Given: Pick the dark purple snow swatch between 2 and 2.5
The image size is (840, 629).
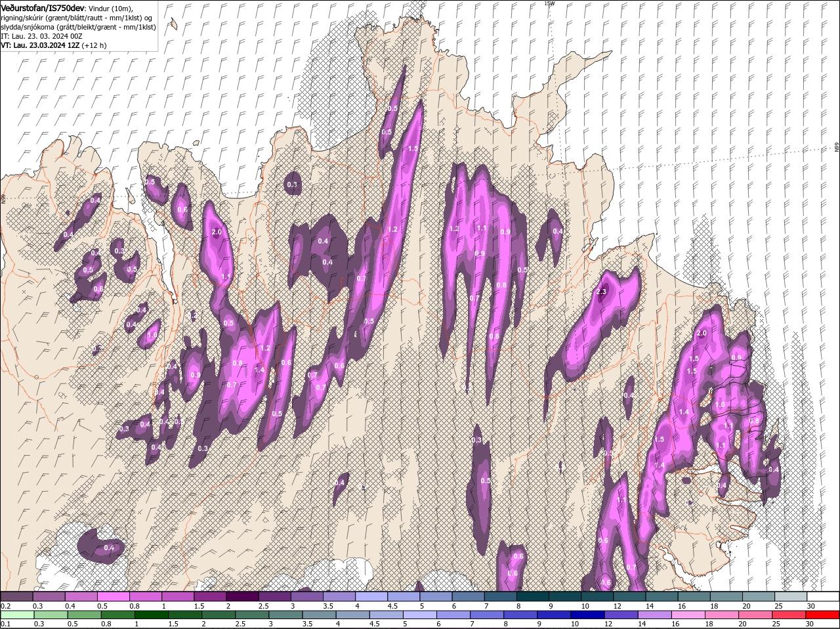Looking at the screenshot, I should tap(242, 596).
